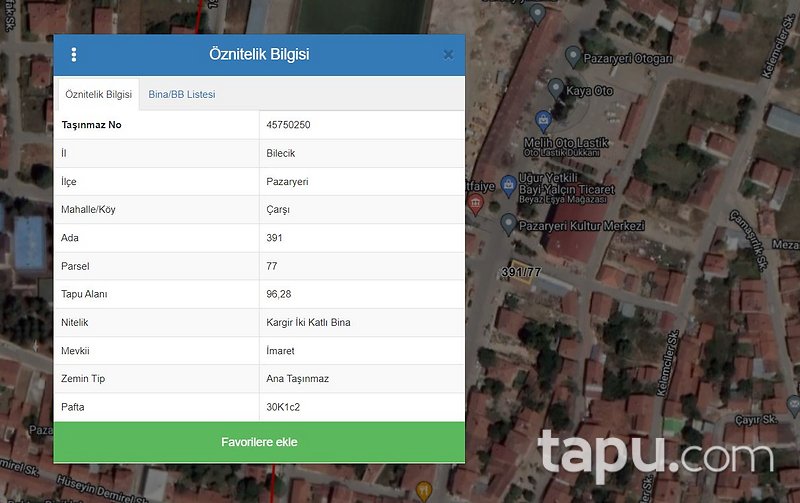Click the İl value Bilecik

pyautogui.click(x=281, y=153)
